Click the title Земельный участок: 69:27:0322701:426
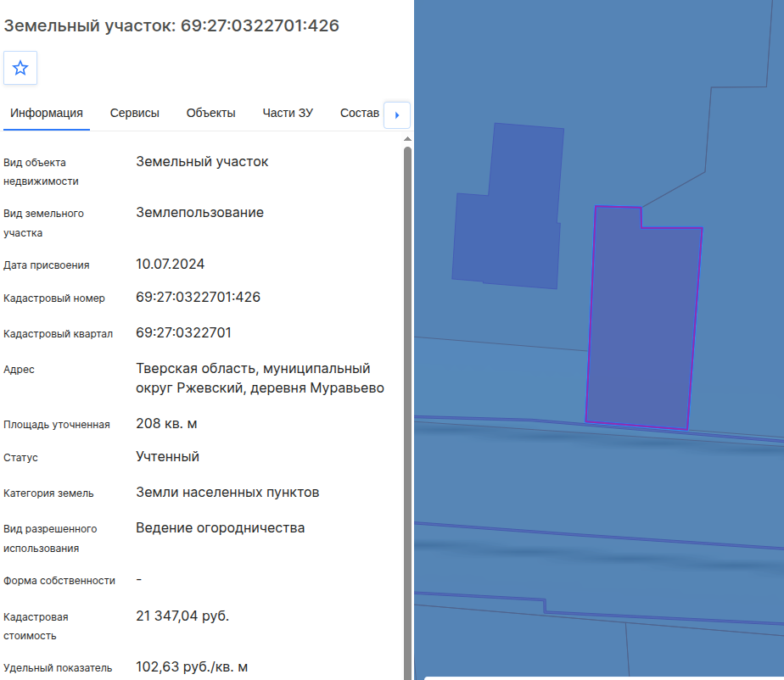 [x=171, y=25]
